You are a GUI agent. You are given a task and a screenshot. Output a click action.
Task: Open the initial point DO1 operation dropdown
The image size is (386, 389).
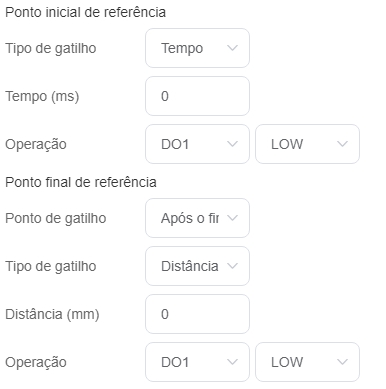coord(197,144)
